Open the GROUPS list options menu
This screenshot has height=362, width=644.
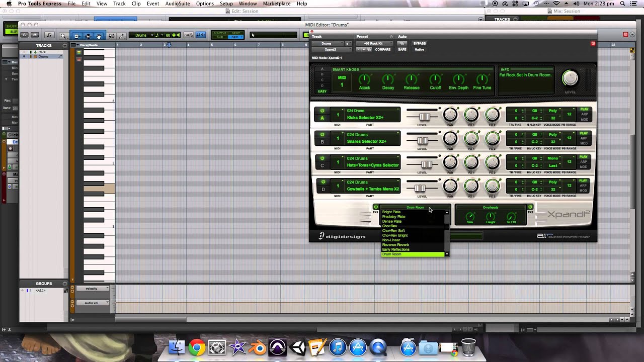point(64,284)
